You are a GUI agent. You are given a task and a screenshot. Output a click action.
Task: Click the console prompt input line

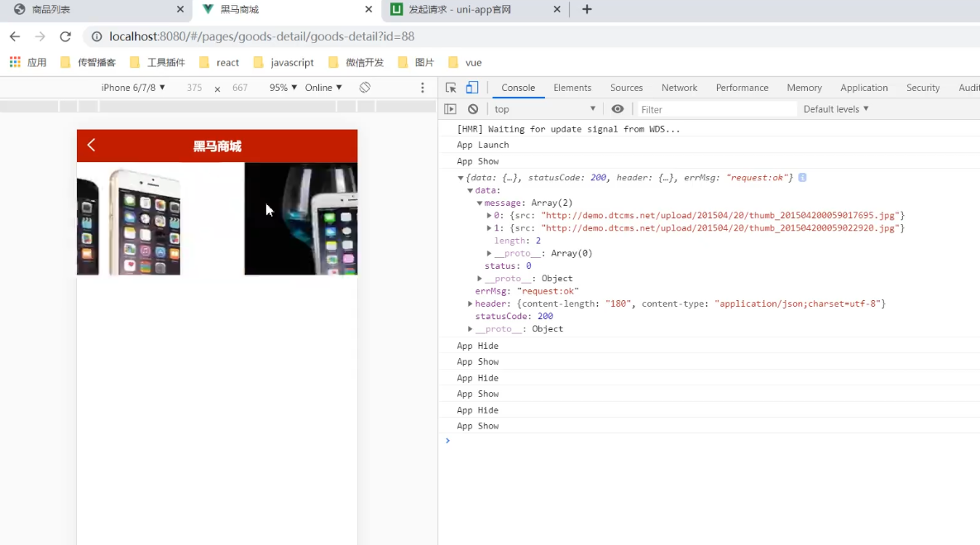click(713, 441)
